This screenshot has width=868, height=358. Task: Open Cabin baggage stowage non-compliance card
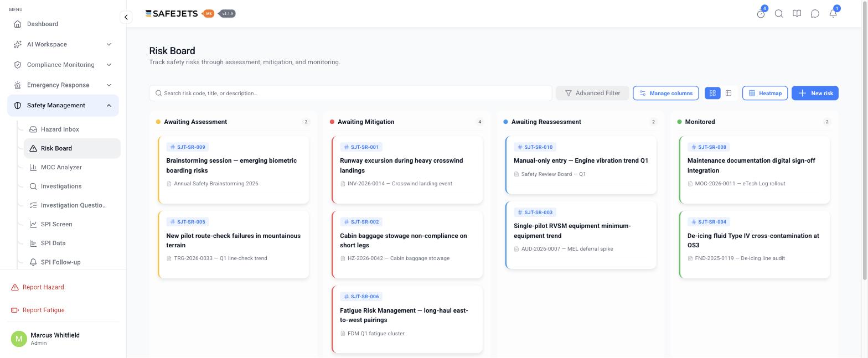pyautogui.click(x=407, y=245)
